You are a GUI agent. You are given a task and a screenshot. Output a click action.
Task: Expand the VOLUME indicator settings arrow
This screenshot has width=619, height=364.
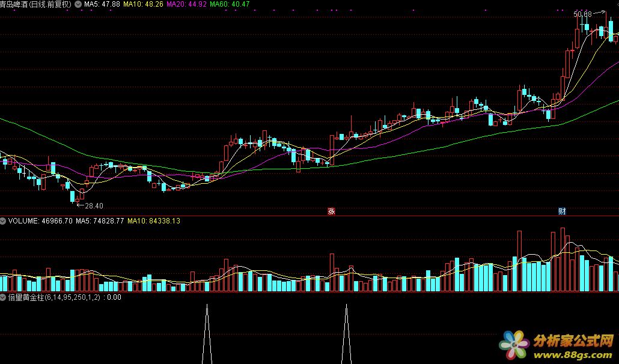click(x=3, y=221)
